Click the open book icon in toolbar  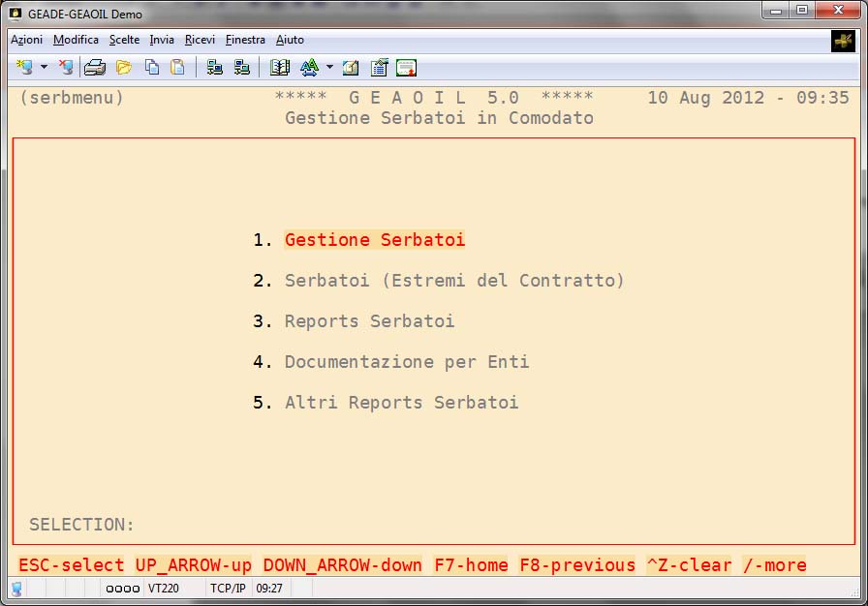point(280,67)
